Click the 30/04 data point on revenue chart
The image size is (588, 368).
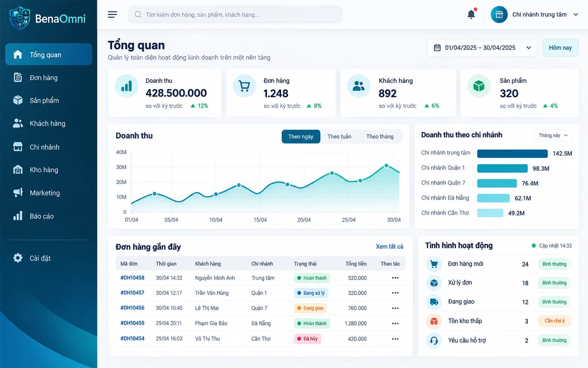[386, 166]
